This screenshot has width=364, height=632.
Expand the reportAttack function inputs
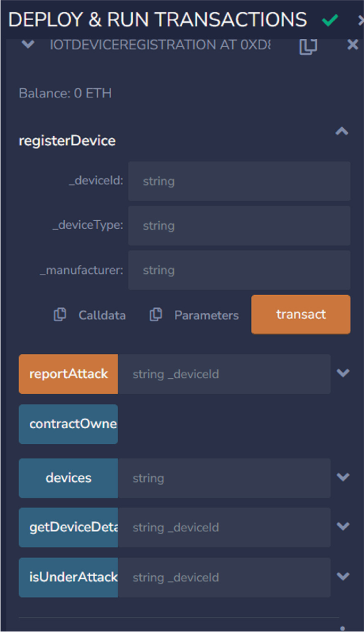pos(343,373)
